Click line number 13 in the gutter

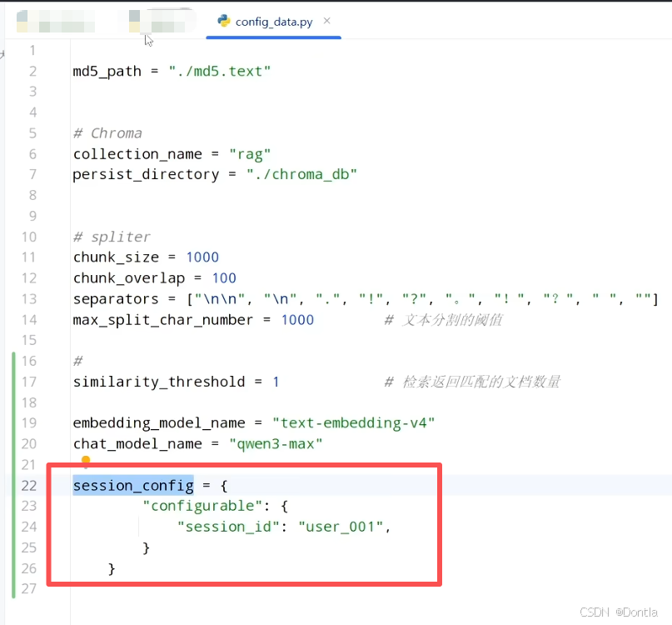pos(29,299)
